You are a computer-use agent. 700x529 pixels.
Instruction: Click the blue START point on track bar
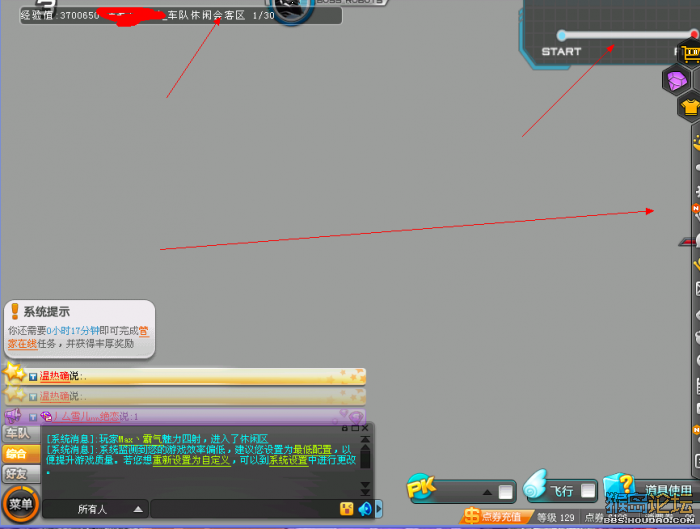coord(562,35)
